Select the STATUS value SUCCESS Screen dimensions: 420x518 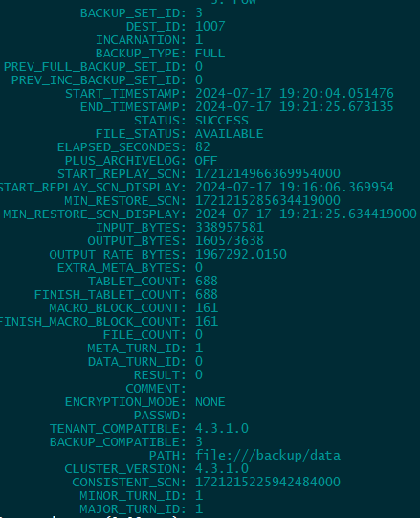(222, 121)
